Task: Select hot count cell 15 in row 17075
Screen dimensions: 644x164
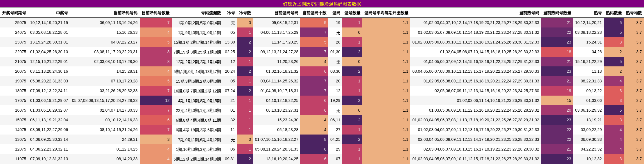Action: [557, 100]
